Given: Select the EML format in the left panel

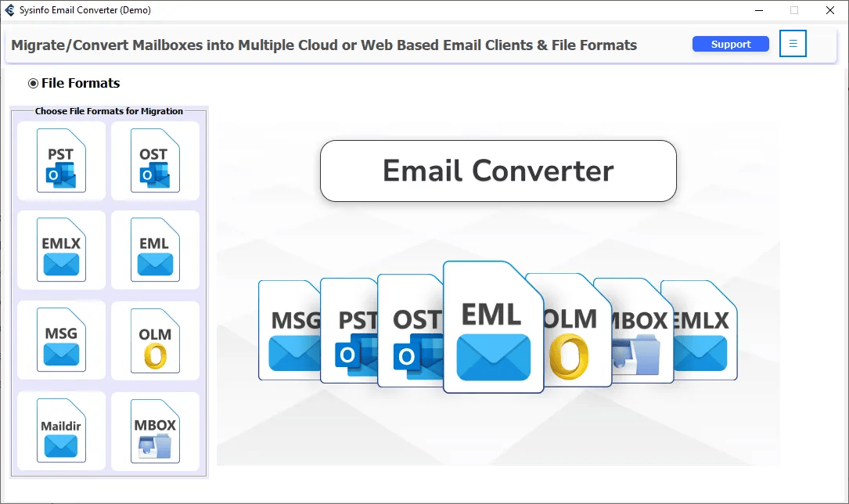Looking at the screenshot, I should [x=155, y=250].
